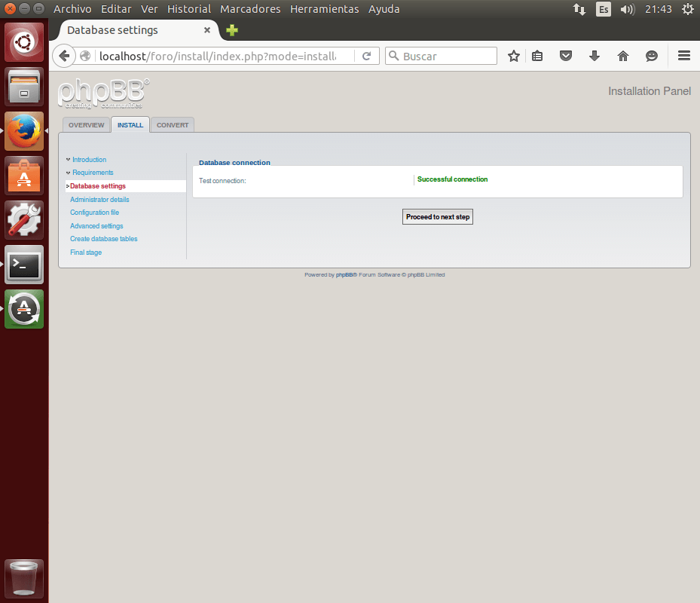Open the Trash launcher icon
Viewport: 700px width, 603px height.
pyautogui.click(x=24, y=579)
